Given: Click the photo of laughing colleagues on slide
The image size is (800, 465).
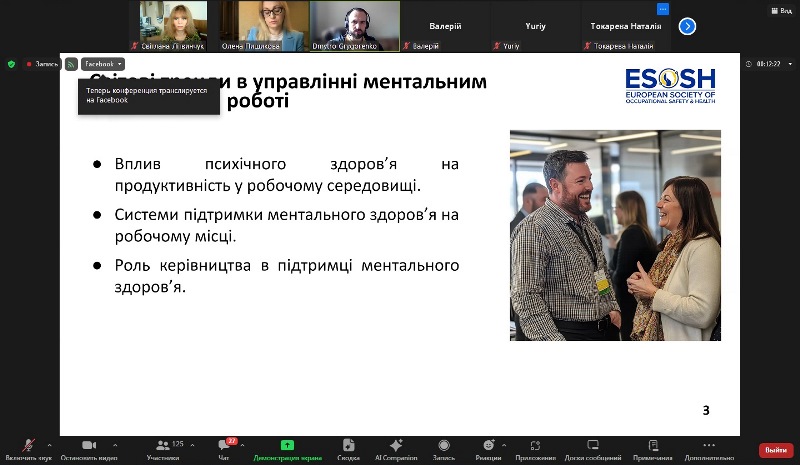Looking at the screenshot, I should [615, 235].
